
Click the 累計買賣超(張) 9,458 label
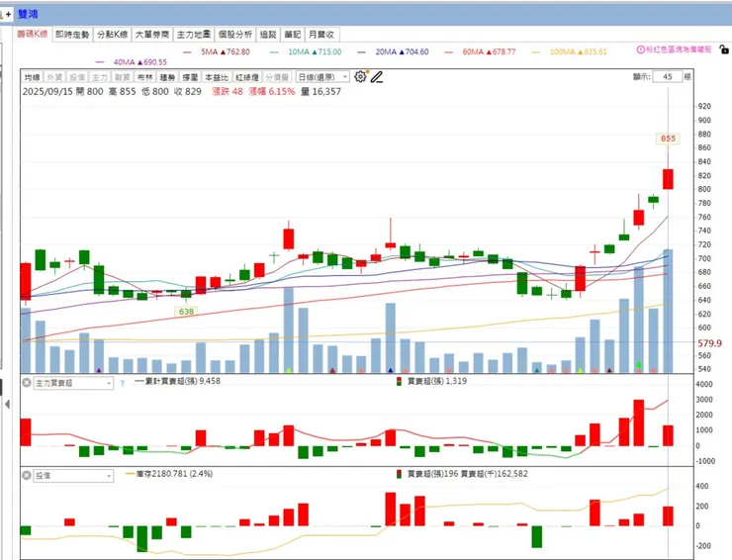(183, 381)
